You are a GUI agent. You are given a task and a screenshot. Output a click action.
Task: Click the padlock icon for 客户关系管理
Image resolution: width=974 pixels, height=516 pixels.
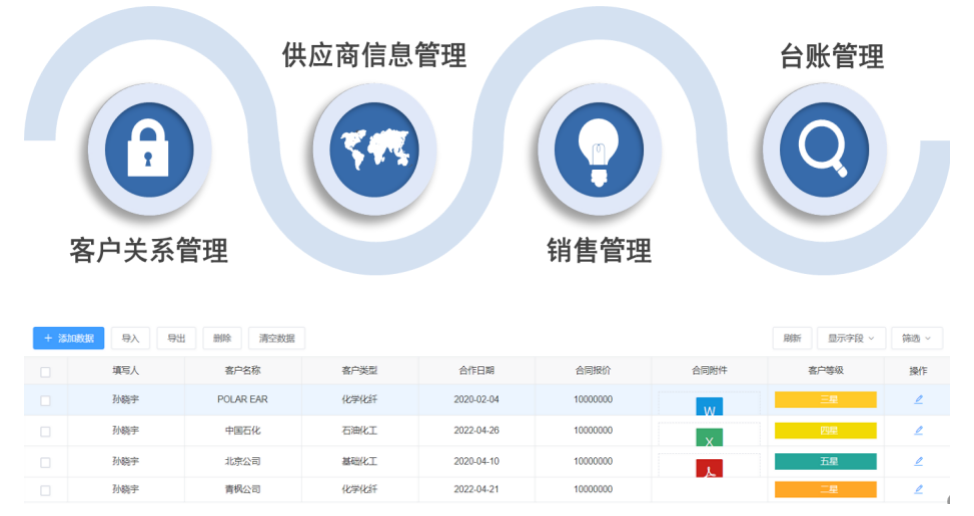(x=149, y=148)
